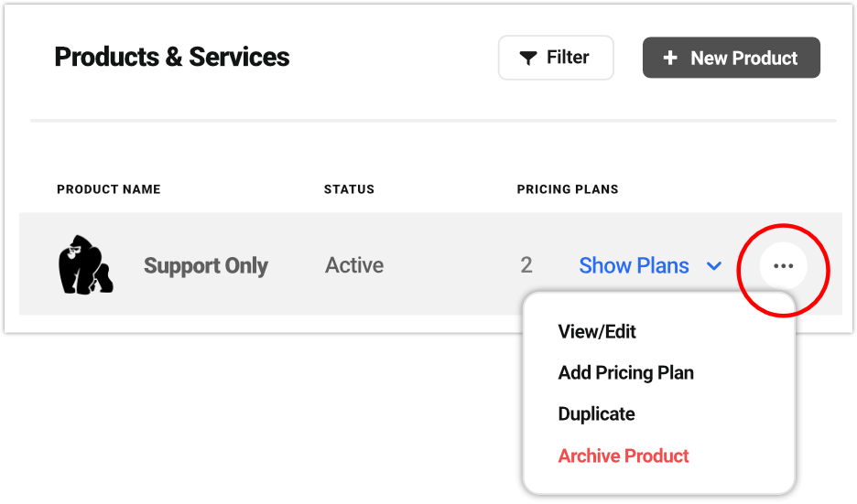Open the Filter button

click(556, 58)
